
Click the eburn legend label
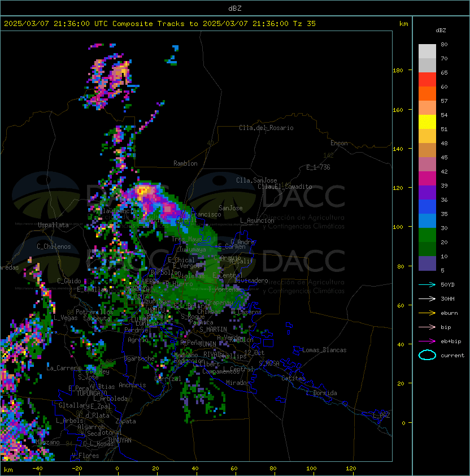[449, 313]
